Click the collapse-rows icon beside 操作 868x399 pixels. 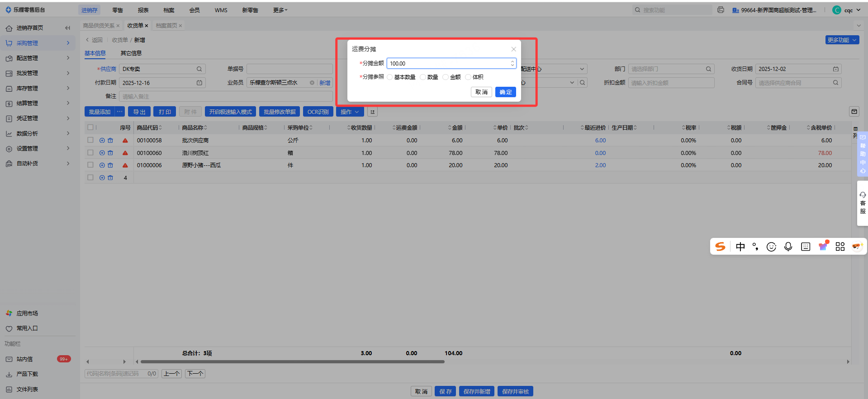click(372, 112)
